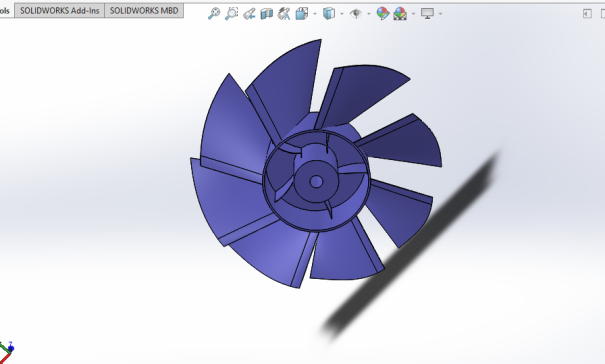Expand the Apply Scene dropdown arrow
This screenshot has width=605, height=364.
coord(413,14)
